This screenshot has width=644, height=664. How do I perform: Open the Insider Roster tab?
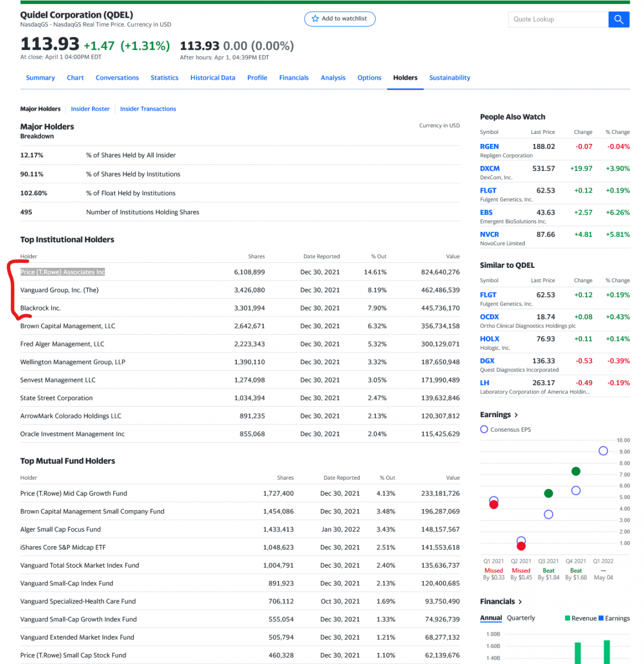90,109
